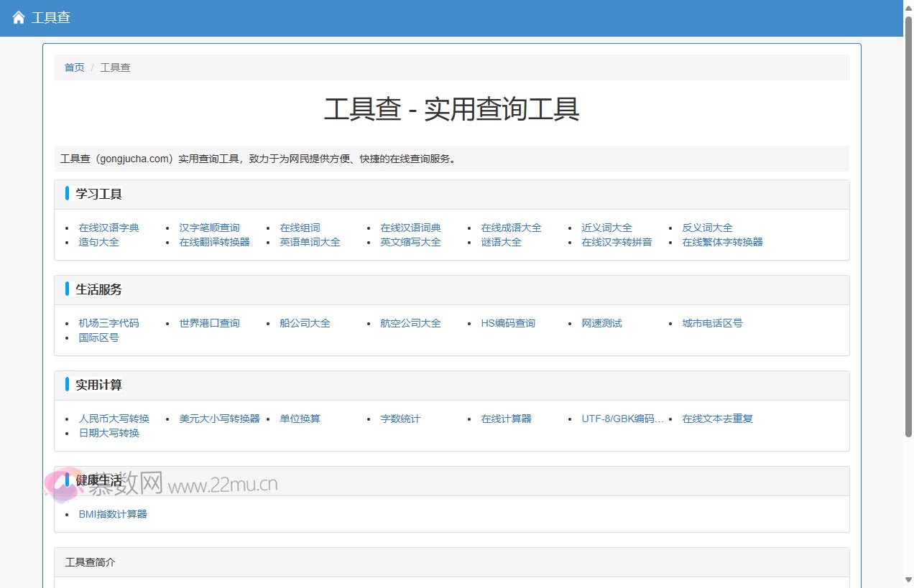The height and width of the screenshot is (588, 914).
Task: Click the 工具查 header title
Action: tap(51, 18)
